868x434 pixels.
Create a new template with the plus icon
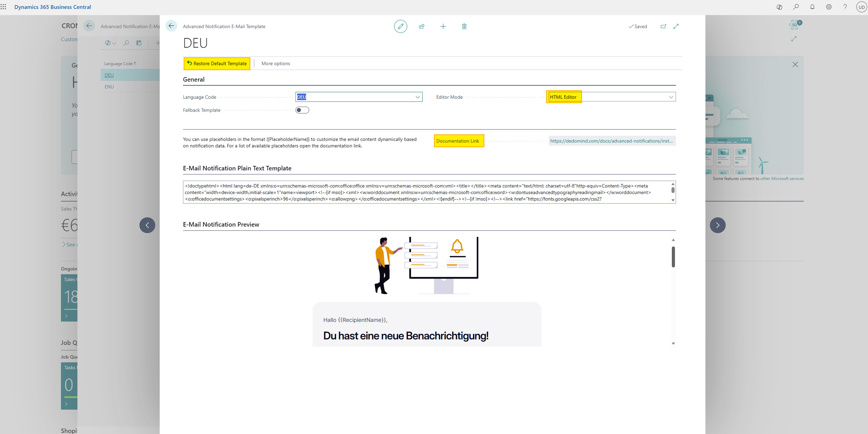pyautogui.click(x=443, y=26)
